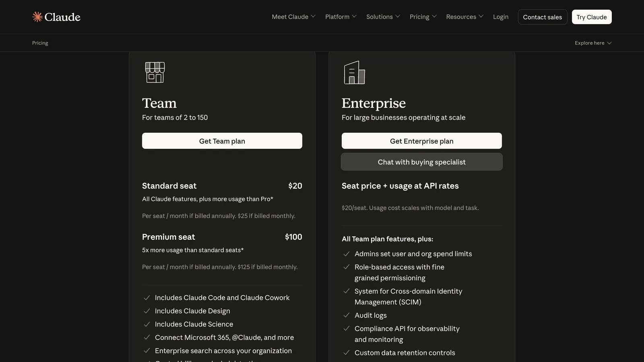Expand the Meet Claude menu

[x=293, y=17]
